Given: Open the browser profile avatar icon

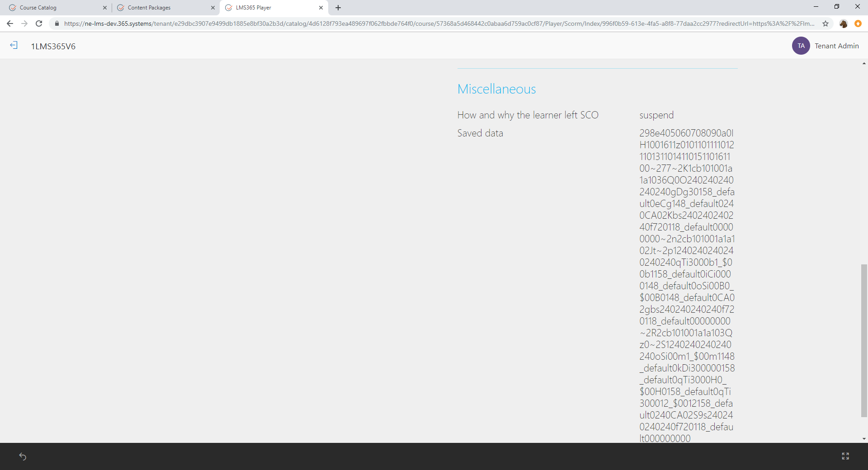Looking at the screenshot, I should (843, 23).
